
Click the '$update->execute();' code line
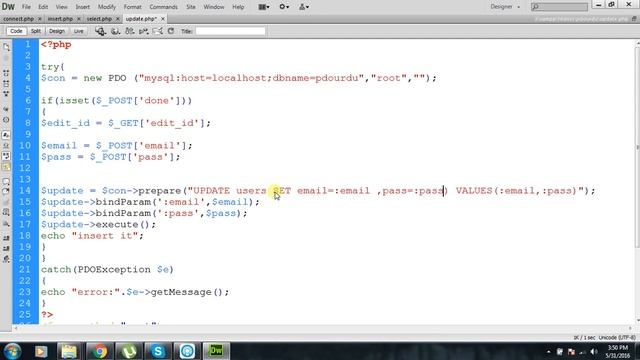[98, 224]
